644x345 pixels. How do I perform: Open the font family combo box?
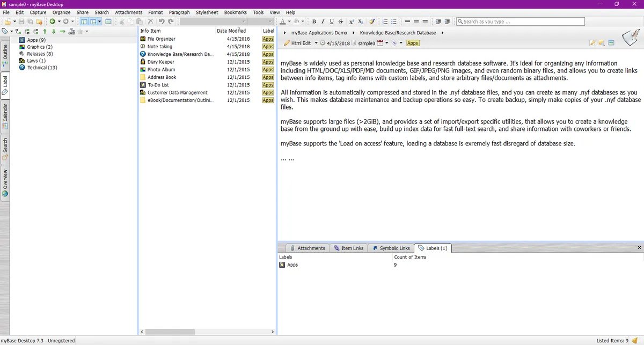214,21
